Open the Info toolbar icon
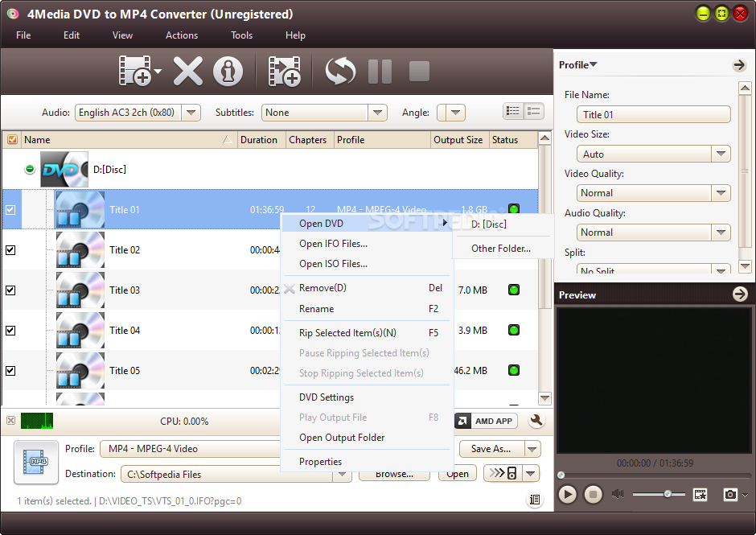Viewport: 756px width, 535px height. [x=228, y=72]
